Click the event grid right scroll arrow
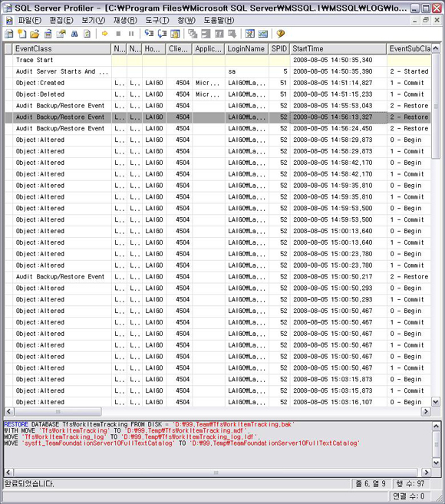445x504 pixels. [x=427, y=411]
